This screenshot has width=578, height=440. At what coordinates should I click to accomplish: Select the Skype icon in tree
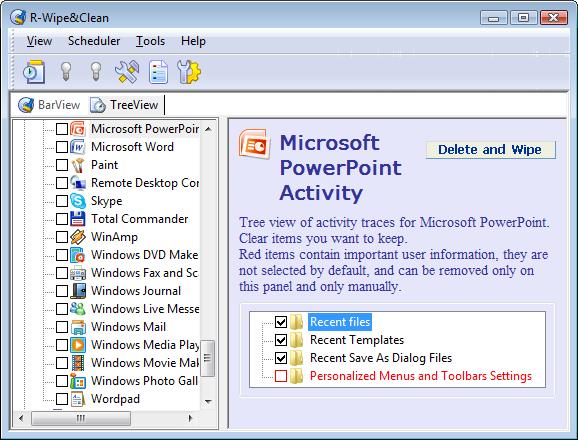click(78, 201)
